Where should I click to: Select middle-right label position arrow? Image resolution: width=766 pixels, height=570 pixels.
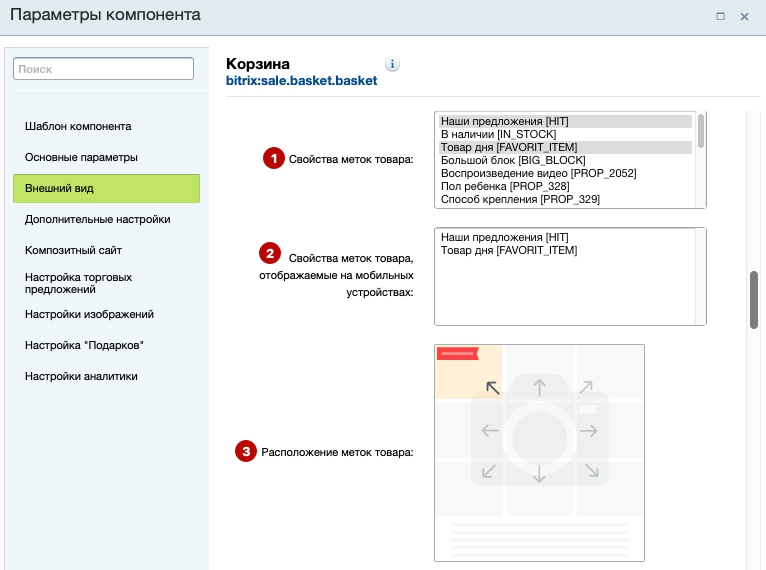589,430
